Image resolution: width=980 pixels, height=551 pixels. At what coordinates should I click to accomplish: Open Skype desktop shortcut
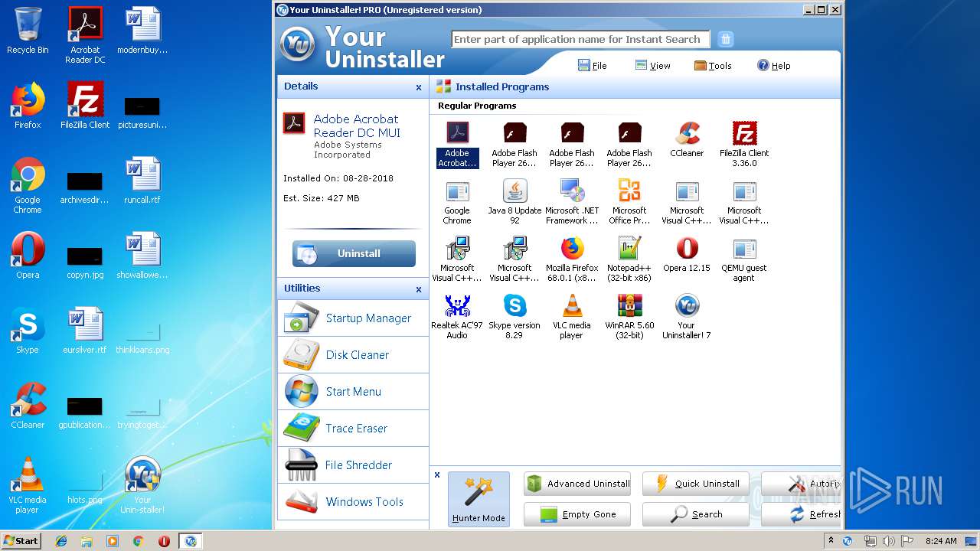click(28, 331)
